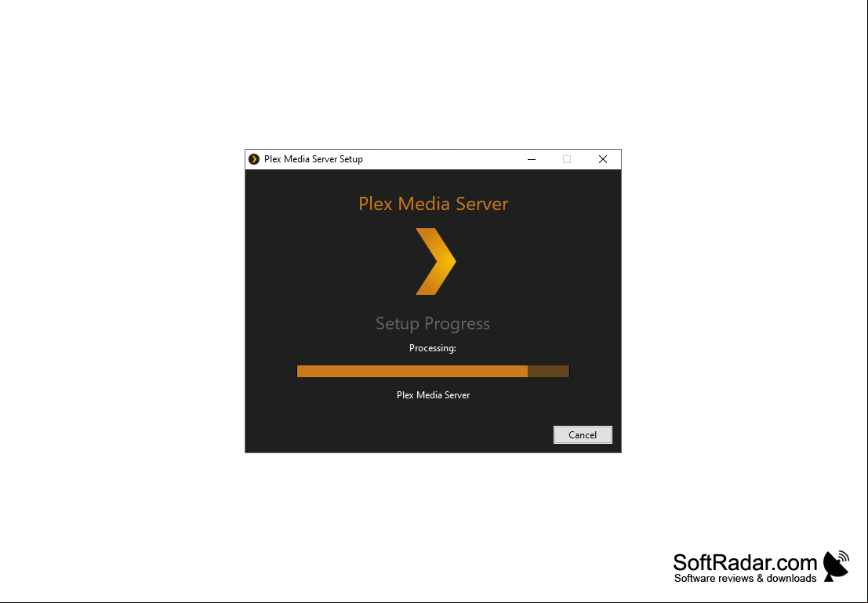
Task: Click the Plex icon in title bar
Action: (x=254, y=159)
